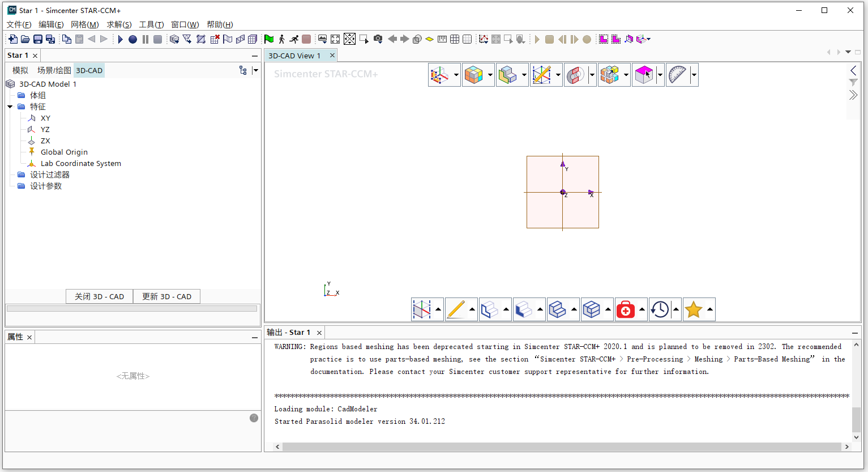This screenshot has height=472, width=868.
Task: Click the new simulation icon
Action: tap(12, 39)
